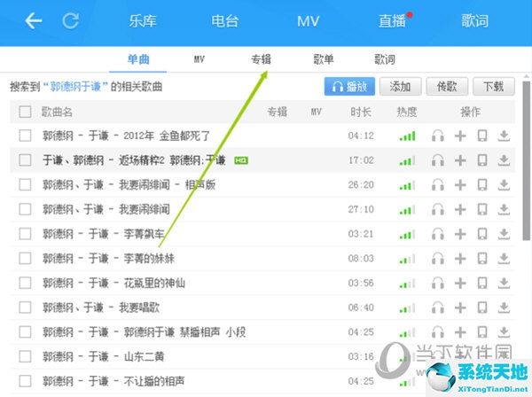The image size is (532, 397).
Task: Check the box for 不让播的相声
Action: coord(25,381)
